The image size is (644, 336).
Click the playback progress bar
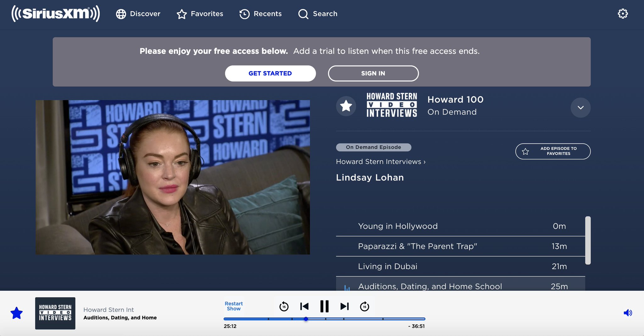pyautogui.click(x=324, y=319)
